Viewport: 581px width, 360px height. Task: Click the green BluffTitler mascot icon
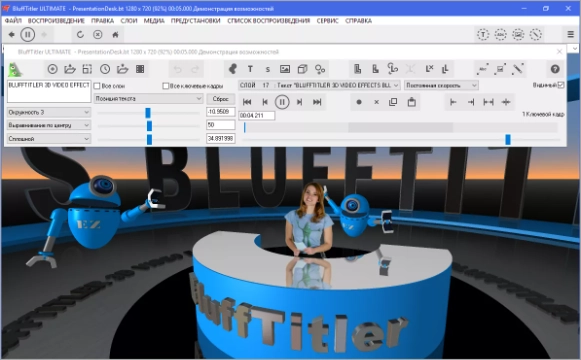point(15,69)
